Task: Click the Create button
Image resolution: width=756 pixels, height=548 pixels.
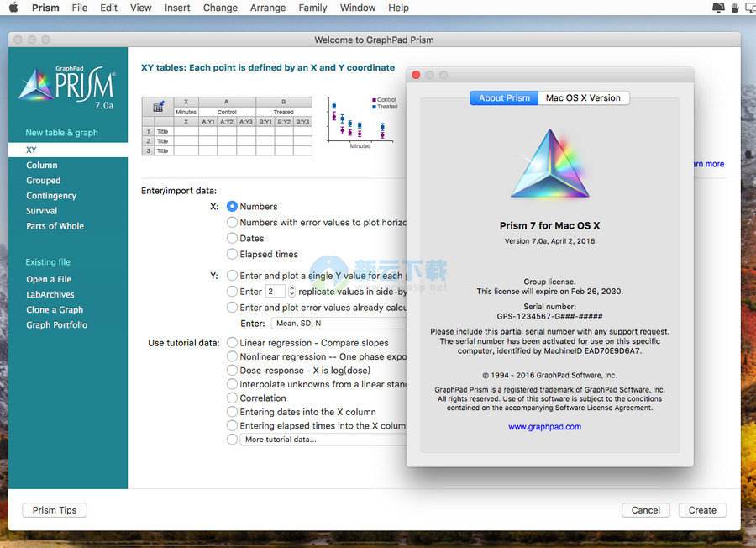Action: pyautogui.click(x=702, y=510)
